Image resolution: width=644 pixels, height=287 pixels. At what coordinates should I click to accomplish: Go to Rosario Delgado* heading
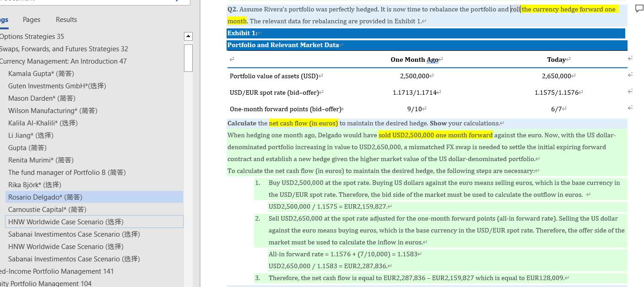[x=45, y=197]
